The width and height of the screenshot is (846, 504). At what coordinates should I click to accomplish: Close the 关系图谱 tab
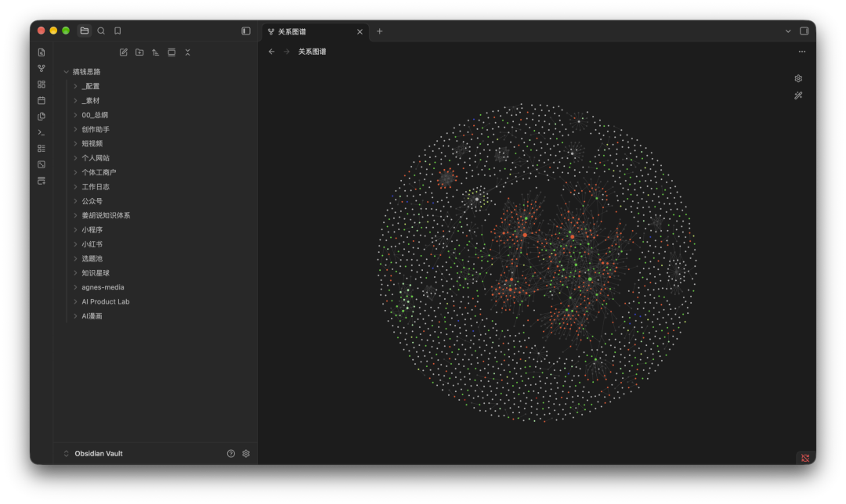pos(360,32)
